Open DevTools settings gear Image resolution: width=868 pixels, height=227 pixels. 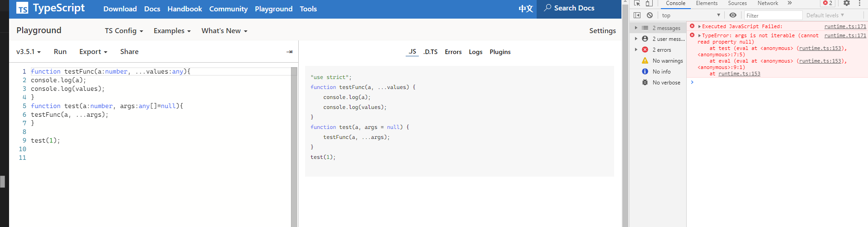pyautogui.click(x=847, y=3)
